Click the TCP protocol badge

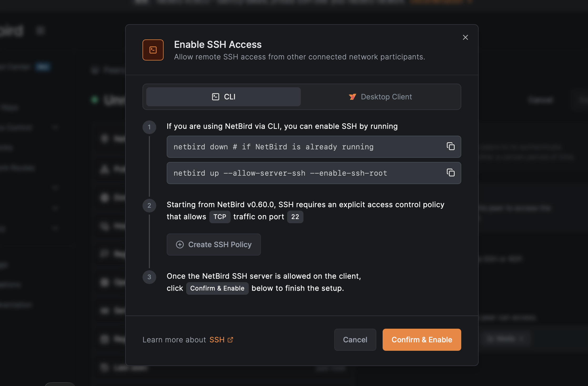(220, 217)
